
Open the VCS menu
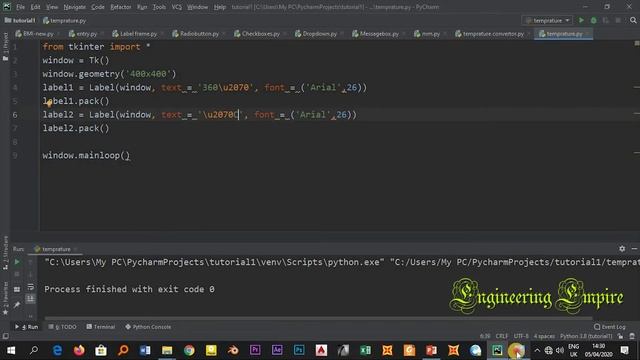(x=176, y=7)
